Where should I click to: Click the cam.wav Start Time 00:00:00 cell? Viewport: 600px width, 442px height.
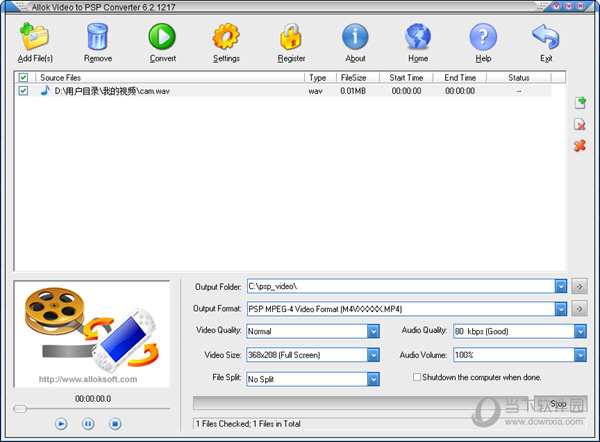click(406, 91)
